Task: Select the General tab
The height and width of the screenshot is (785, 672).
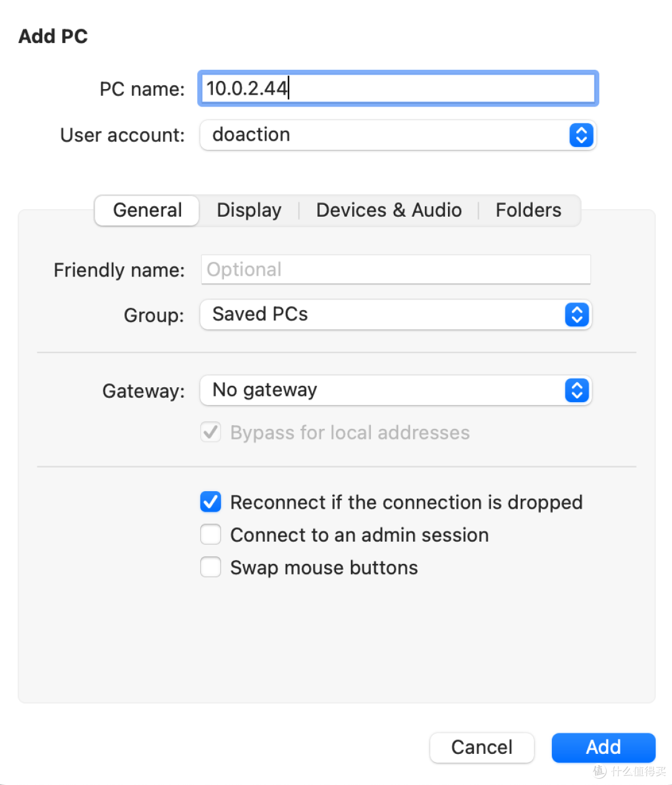Action: 147,210
